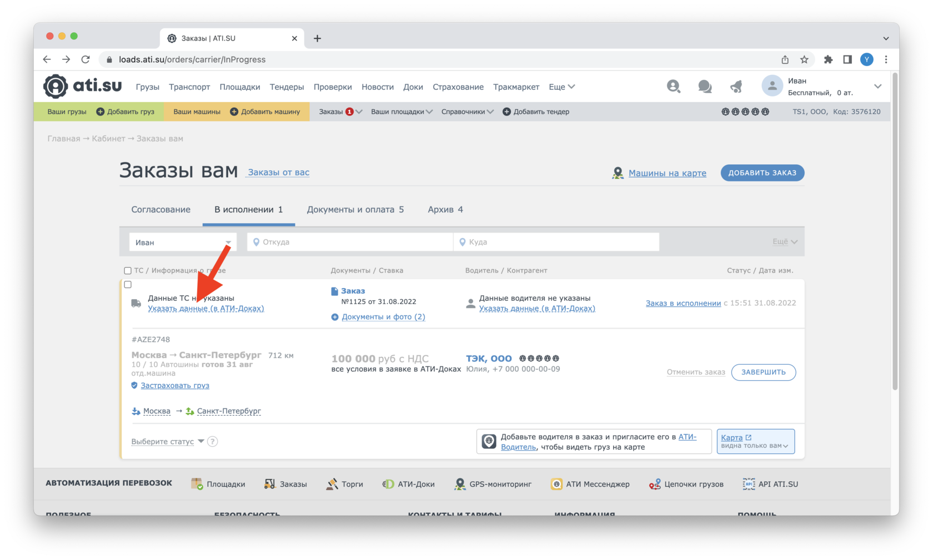This screenshot has width=933, height=560.
Task: Open the Карта visibility dropdown видна только вам
Action: tap(755, 446)
